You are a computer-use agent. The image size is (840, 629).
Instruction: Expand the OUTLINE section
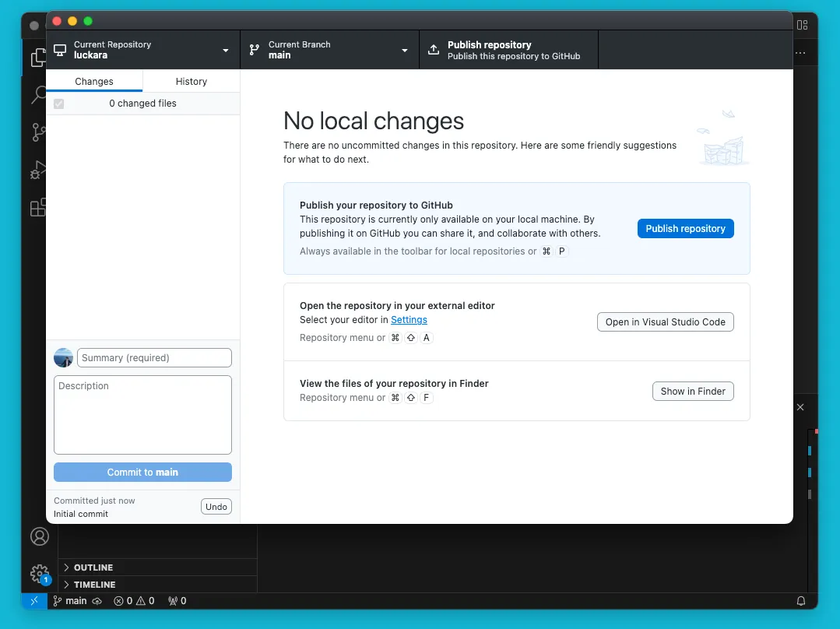click(x=93, y=568)
